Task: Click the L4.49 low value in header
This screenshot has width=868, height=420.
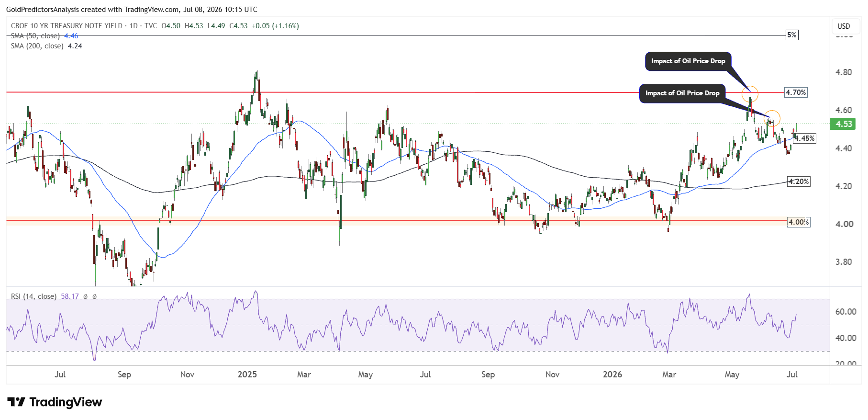Action: coord(216,26)
